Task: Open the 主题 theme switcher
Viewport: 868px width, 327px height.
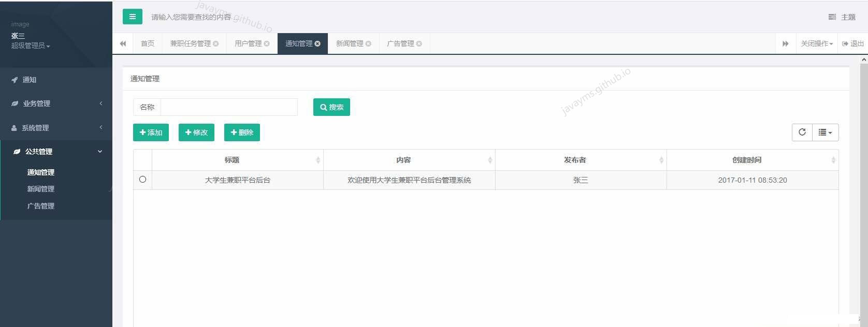Action: pos(842,17)
